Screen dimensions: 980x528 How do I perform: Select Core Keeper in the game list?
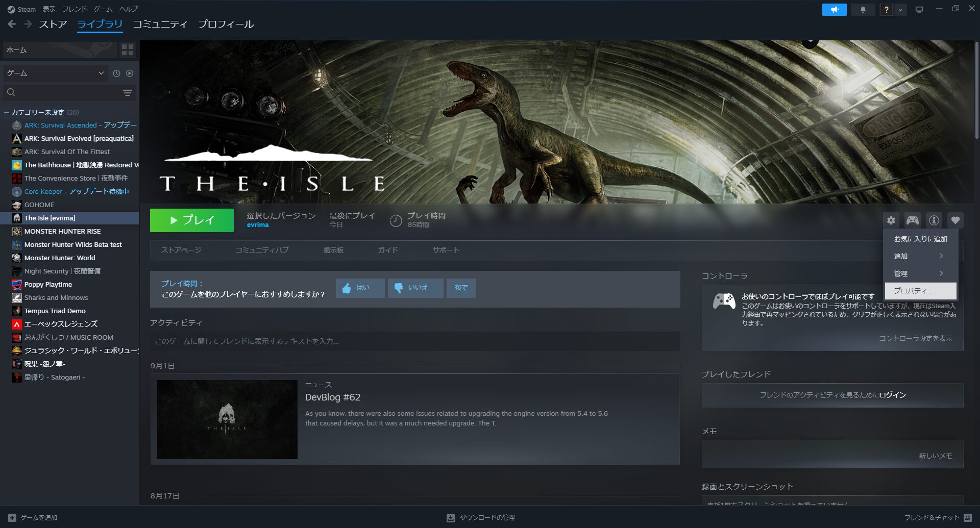click(x=69, y=191)
